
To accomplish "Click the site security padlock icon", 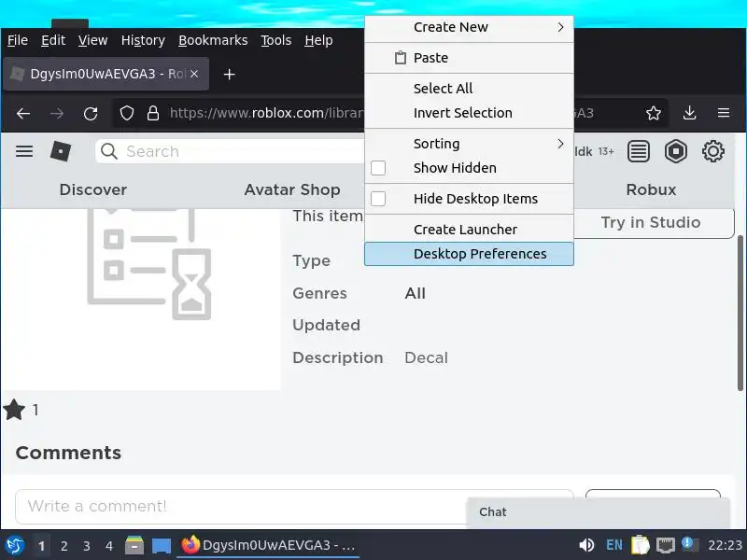I will [x=153, y=113].
